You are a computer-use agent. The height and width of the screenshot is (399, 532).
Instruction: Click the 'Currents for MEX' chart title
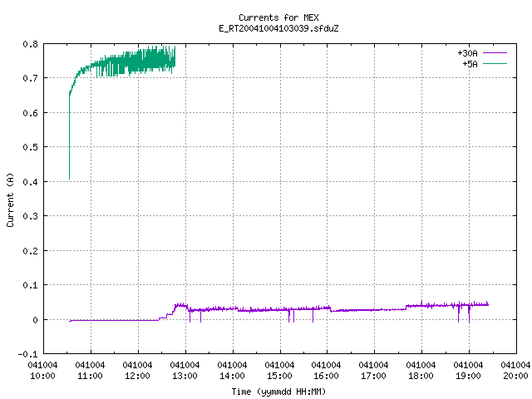(278, 17)
